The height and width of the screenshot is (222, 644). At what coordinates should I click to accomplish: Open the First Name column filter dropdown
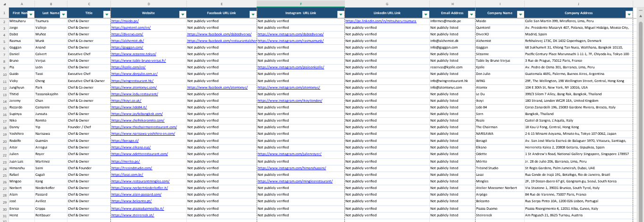tap(31, 15)
